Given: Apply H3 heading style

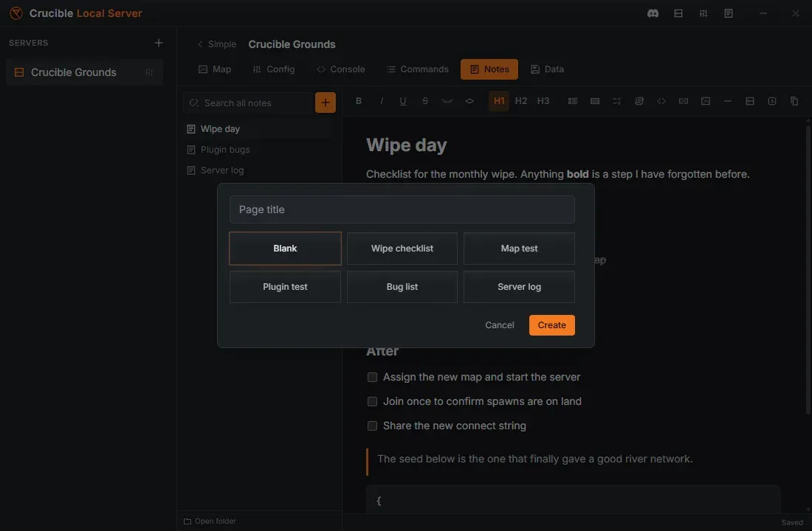Looking at the screenshot, I should coord(543,101).
